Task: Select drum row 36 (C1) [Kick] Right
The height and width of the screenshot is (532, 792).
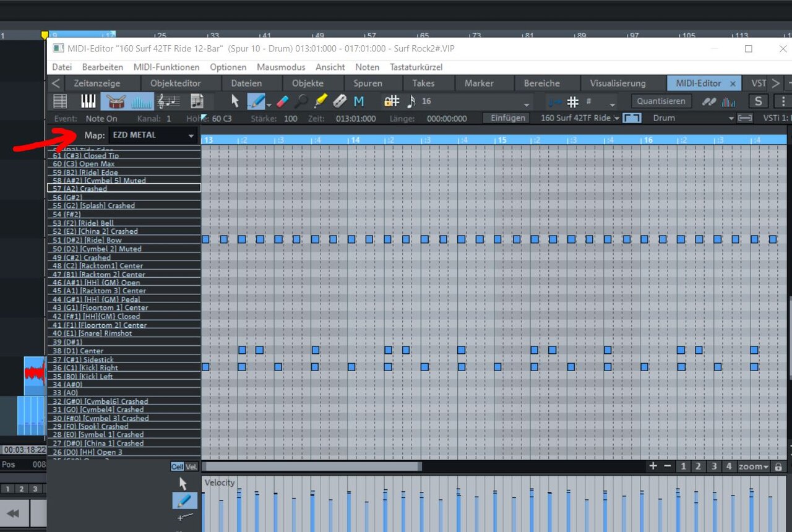Action: pyautogui.click(x=124, y=367)
